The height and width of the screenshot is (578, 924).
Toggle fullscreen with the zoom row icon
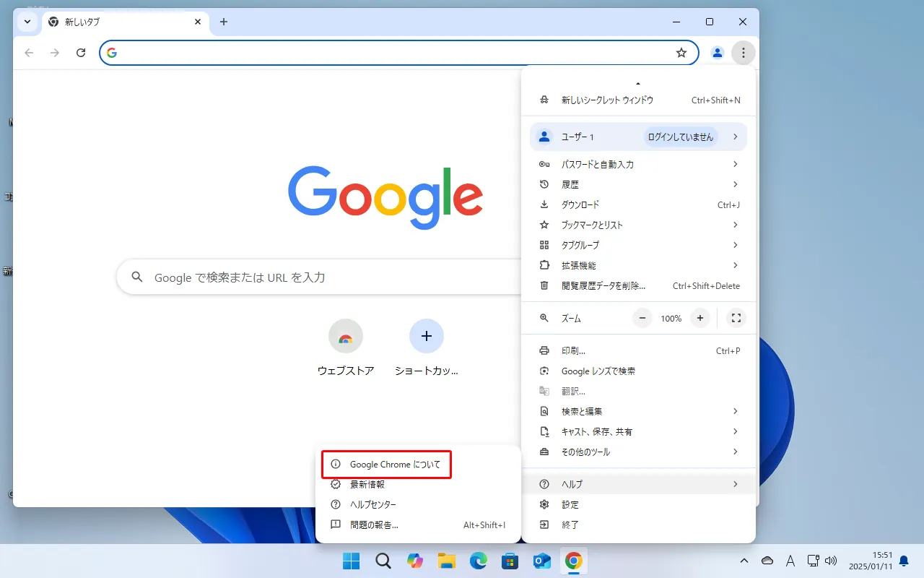tap(736, 318)
